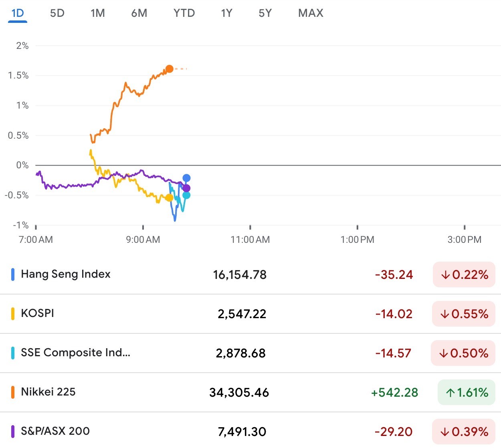
Task: Click the Hang Seng Index name
Action: coord(66,274)
